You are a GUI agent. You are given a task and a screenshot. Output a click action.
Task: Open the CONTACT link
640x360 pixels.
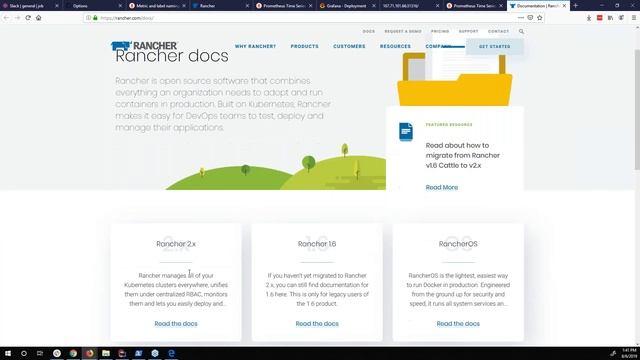click(x=498, y=31)
